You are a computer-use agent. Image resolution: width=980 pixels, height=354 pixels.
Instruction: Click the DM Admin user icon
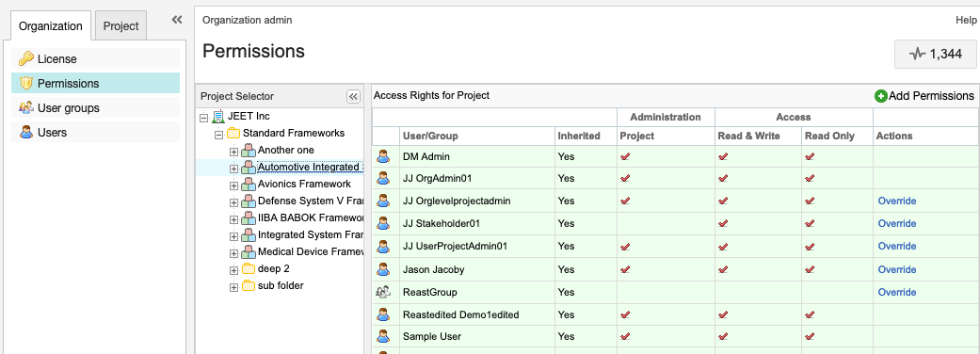(x=383, y=155)
